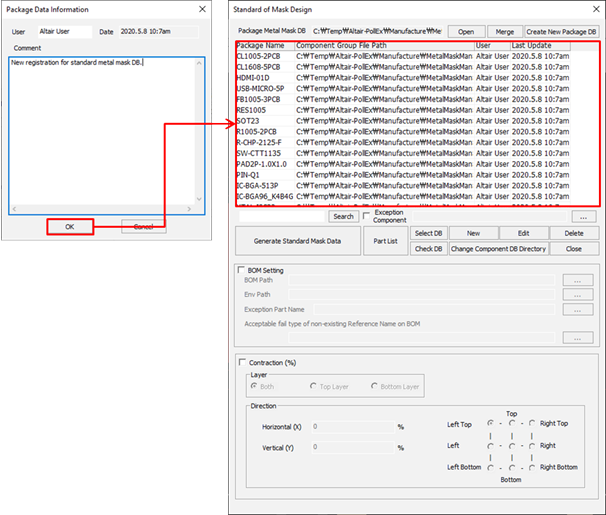Enable the Exception Component checkbox
Screen dimensions: 606x515
coord(367,213)
